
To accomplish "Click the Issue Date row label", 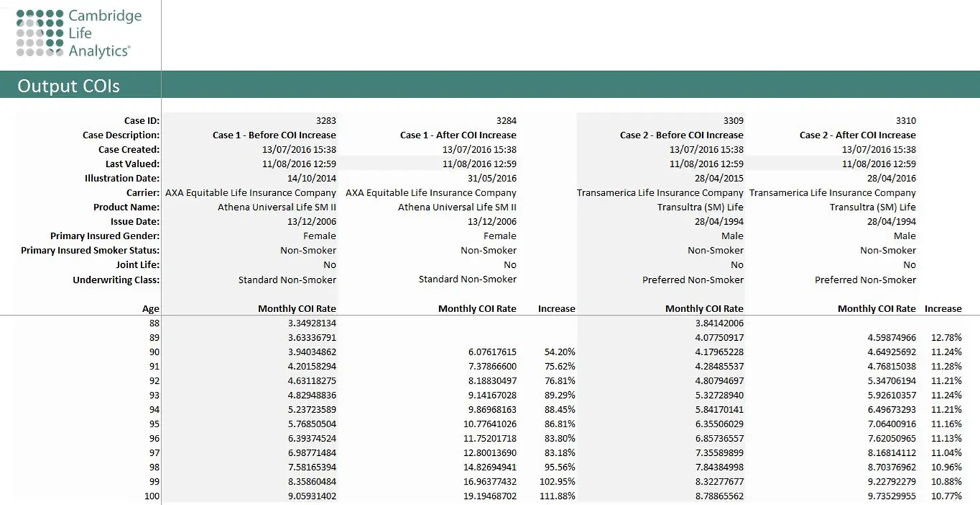I will pyautogui.click(x=135, y=221).
